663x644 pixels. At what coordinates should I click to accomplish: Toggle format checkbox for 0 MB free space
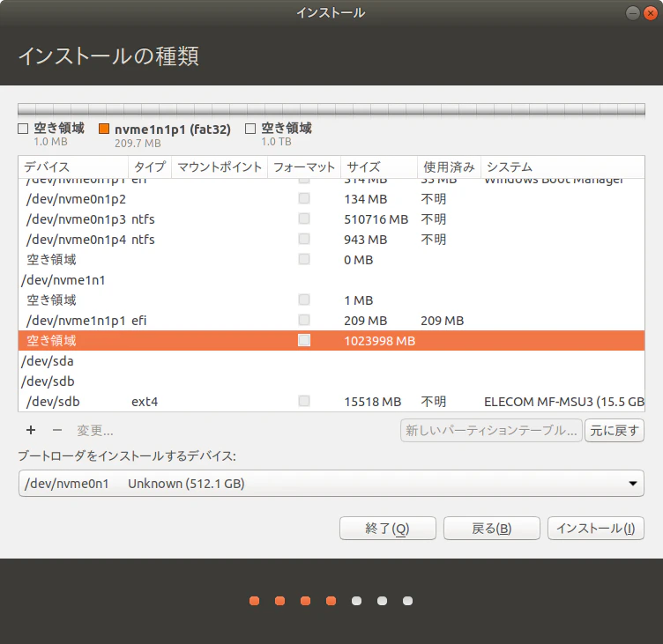point(304,259)
